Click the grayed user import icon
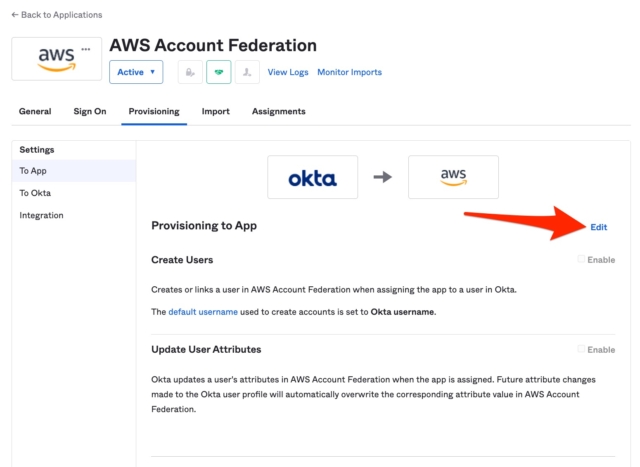Screen dimensions: 640x467 (x=247, y=72)
